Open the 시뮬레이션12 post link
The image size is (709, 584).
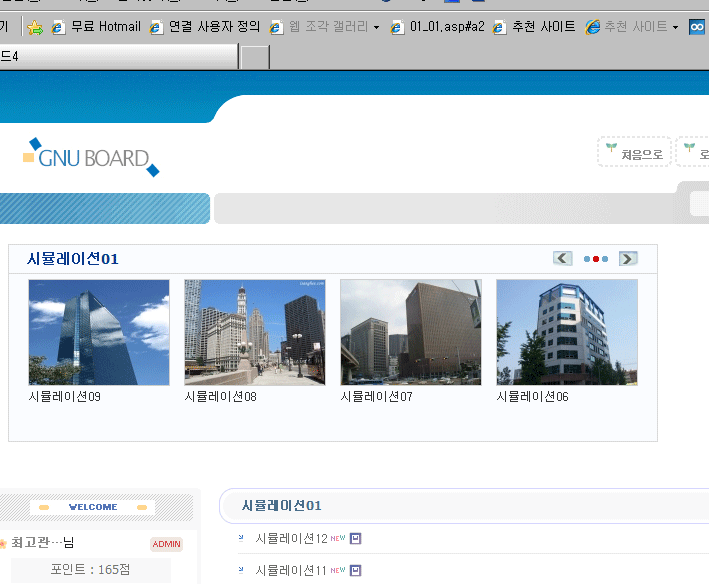(291, 539)
